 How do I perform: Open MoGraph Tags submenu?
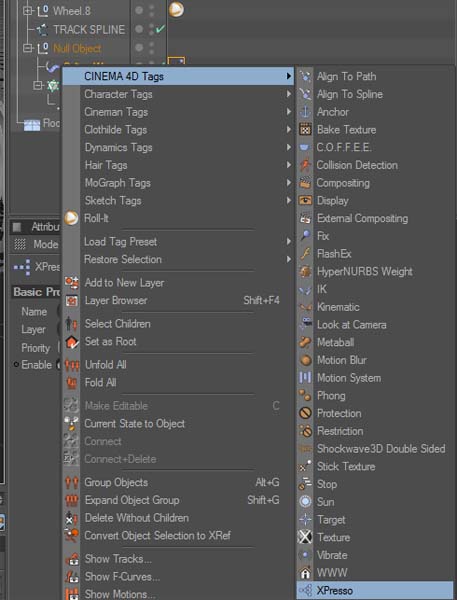pos(178,183)
